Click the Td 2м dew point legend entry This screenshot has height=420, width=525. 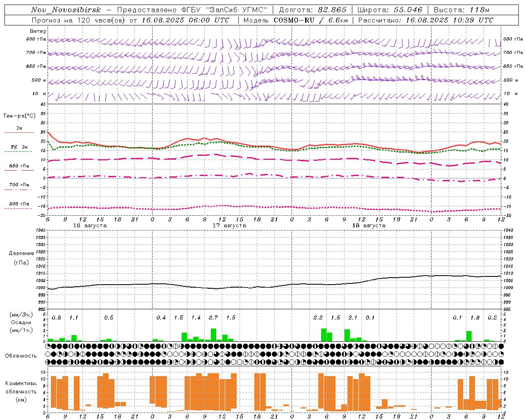pyautogui.click(x=19, y=147)
